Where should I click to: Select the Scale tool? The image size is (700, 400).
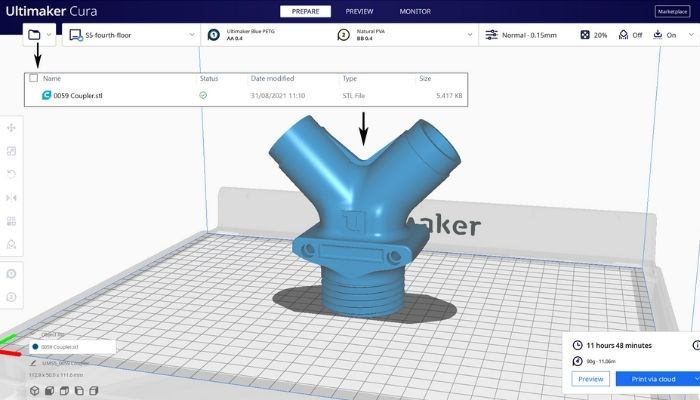(11, 151)
